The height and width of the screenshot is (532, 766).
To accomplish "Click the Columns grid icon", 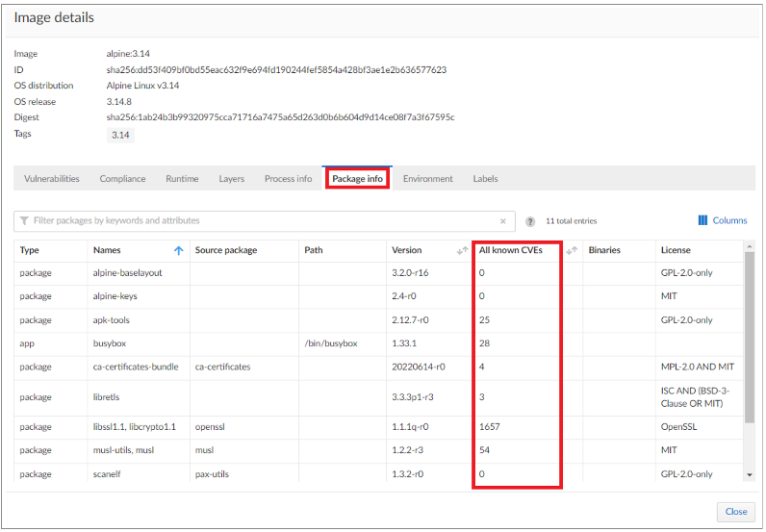I will coord(702,220).
